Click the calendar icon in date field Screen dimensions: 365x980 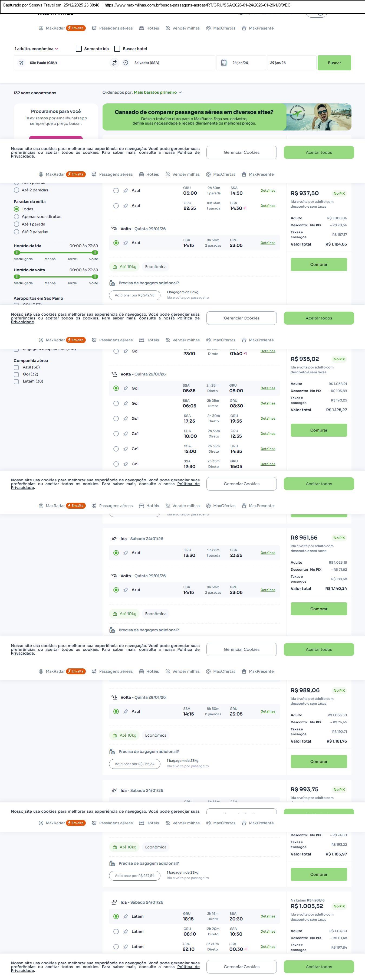(x=224, y=63)
